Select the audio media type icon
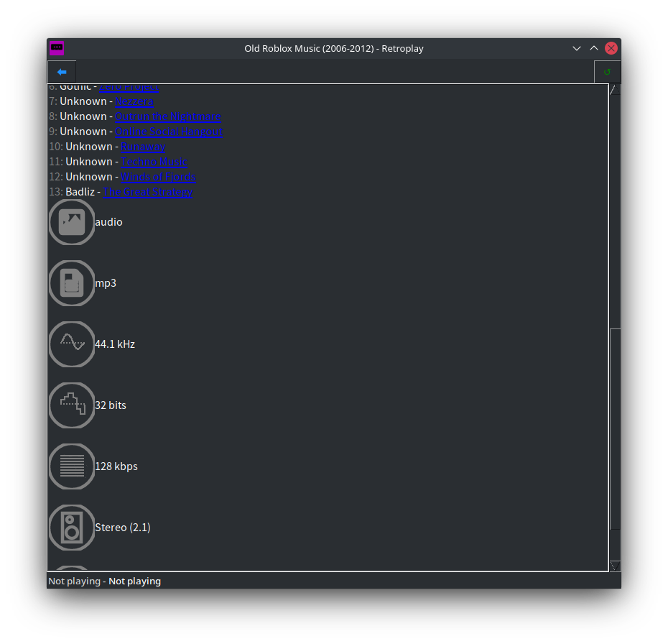The width and height of the screenshot is (668, 644). click(72, 222)
